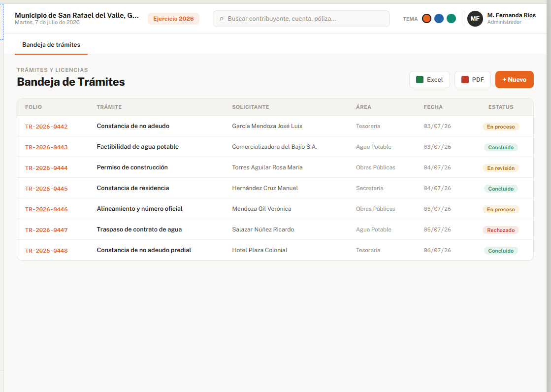
Task: Open folio TR-2026-0445
Action: [46, 189]
